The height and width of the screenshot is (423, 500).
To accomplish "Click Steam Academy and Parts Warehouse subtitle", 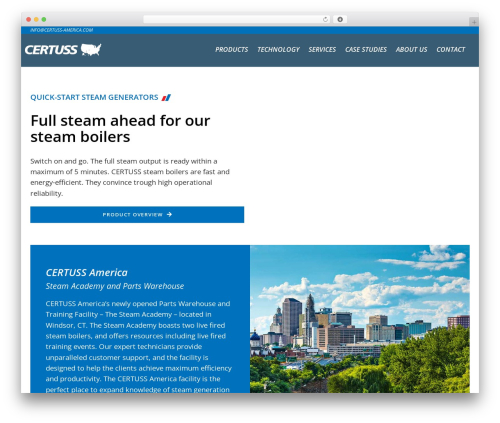I will 115,286.
